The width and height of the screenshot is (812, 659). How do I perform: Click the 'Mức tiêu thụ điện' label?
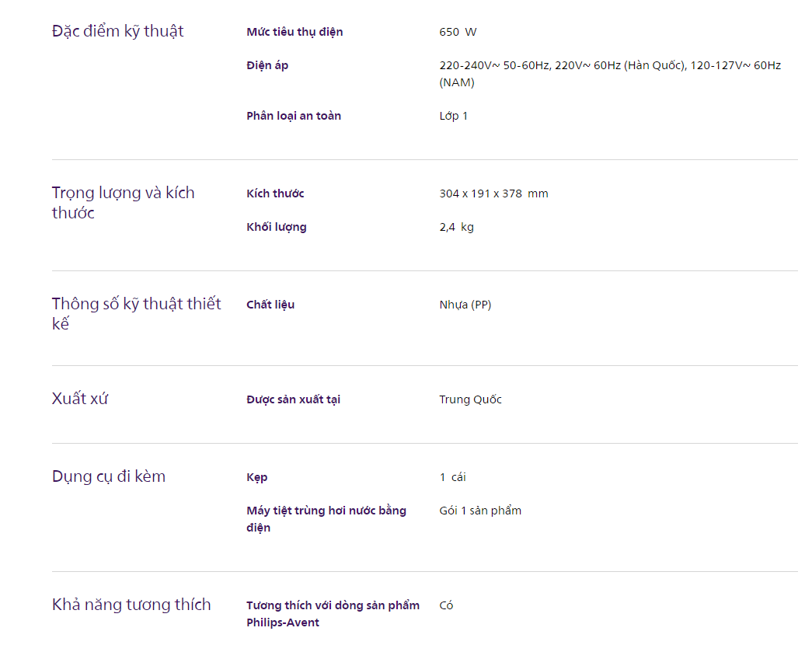[294, 32]
